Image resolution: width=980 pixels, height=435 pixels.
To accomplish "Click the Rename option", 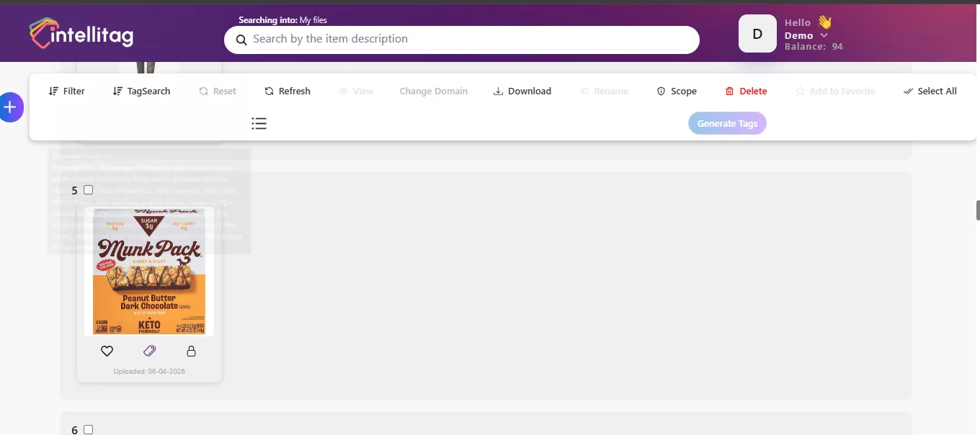I will point(605,91).
